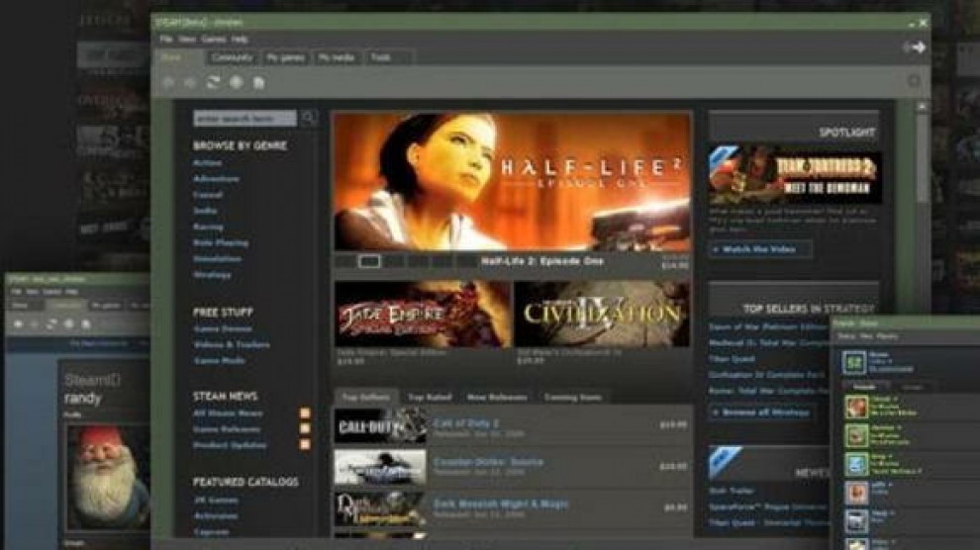Viewport: 980px width, 550px height.
Task: Go back using the main window's back arrow
Action: coord(168,82)
